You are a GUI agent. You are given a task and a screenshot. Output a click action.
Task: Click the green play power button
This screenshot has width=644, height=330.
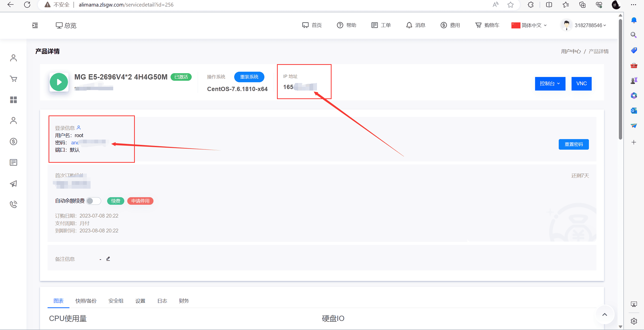point(59,82)
